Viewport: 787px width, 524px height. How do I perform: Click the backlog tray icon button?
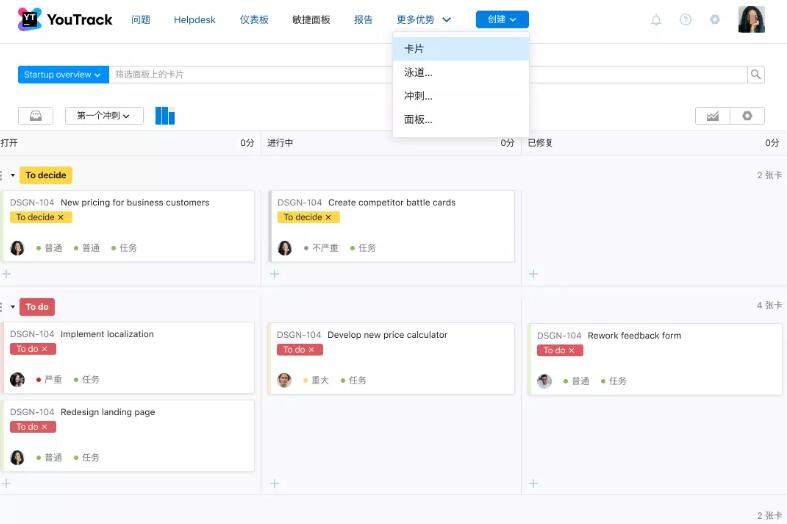[36, 116]
